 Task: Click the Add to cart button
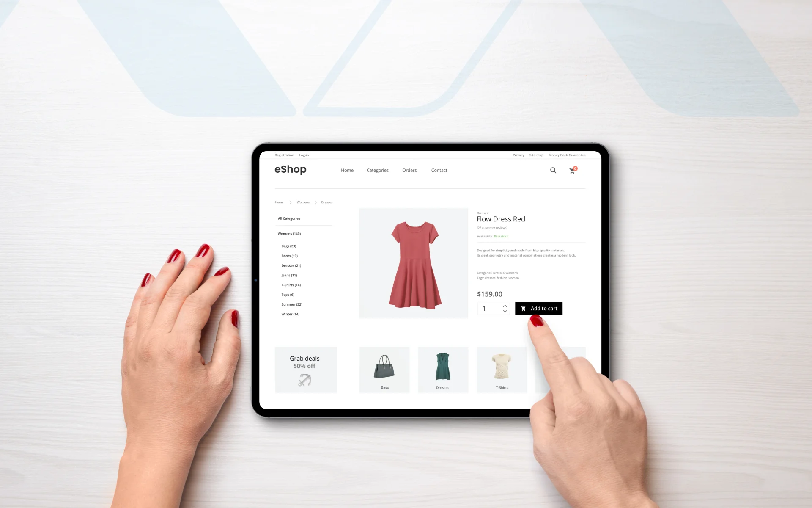pos(538,309)
